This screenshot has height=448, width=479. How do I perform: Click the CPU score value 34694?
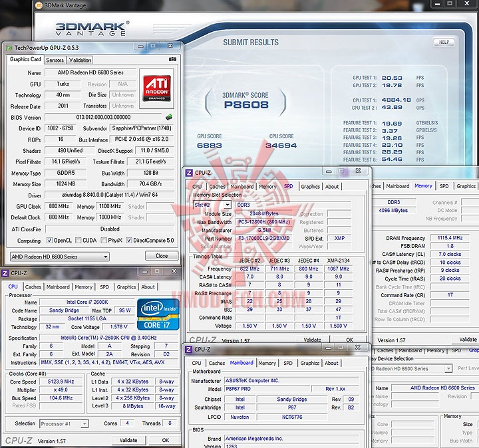[x=281, y=146]
